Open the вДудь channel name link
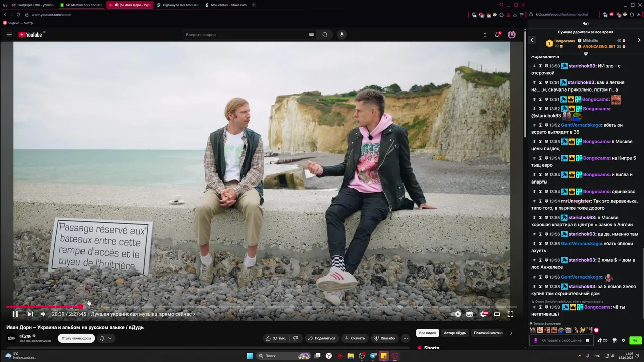Screen dimensions: 644x362 pos(25,336)
